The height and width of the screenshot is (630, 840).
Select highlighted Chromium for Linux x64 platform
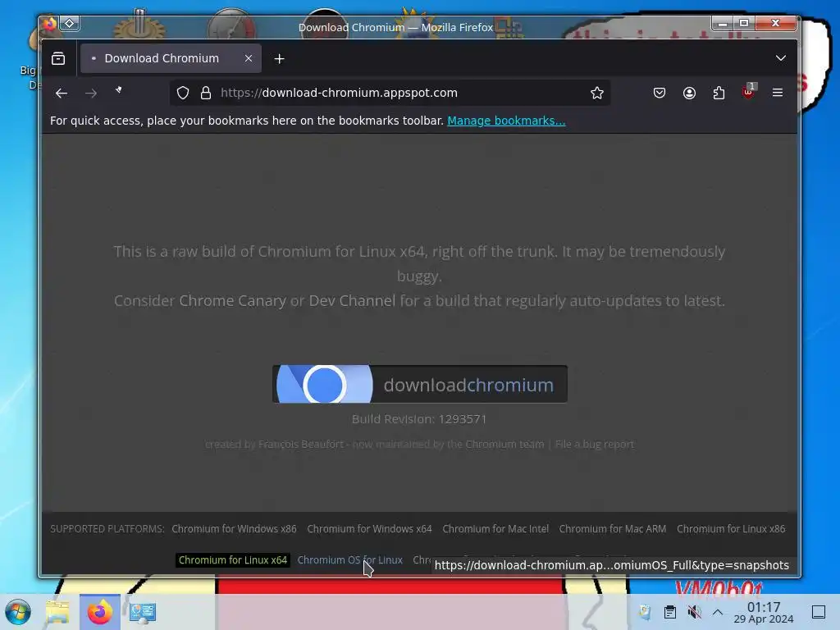pyautogui.click(x=233, y=560)
